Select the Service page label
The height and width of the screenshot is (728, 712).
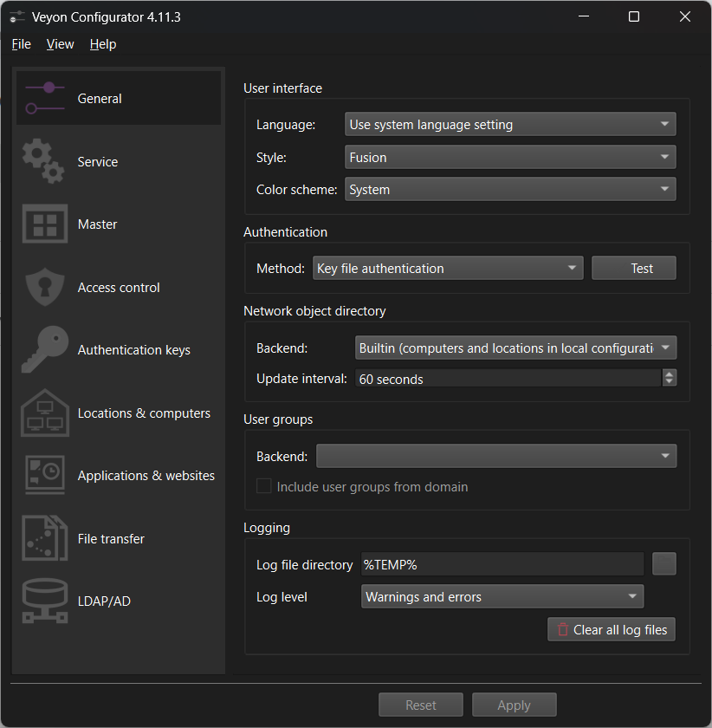point(98,161)
